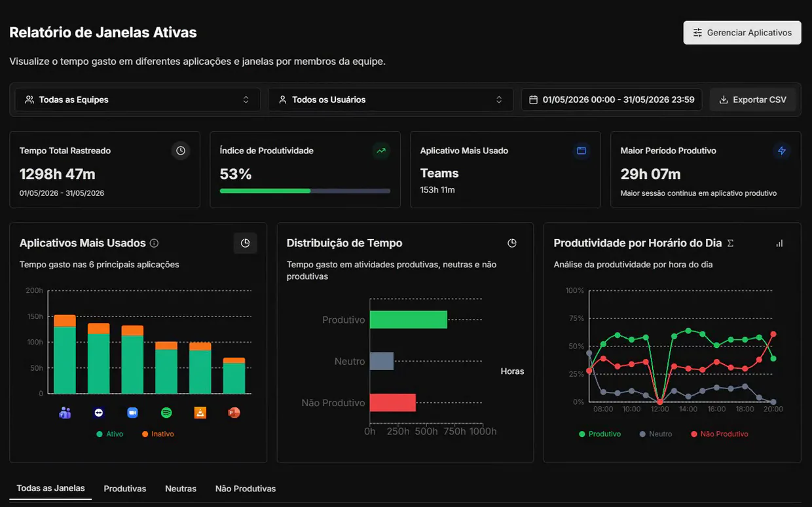Image resolution: width=812 pixels, height=507 pixels.
Task: Click the 53% productivity progress bar
Action: tap(305, 191)
